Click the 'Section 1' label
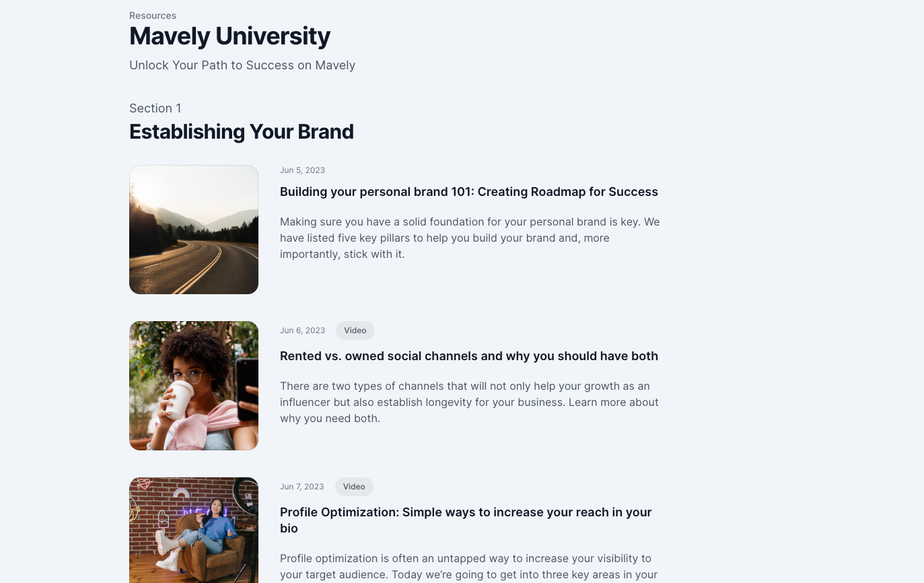Screen dimensions: 924x583 [155, 108]
